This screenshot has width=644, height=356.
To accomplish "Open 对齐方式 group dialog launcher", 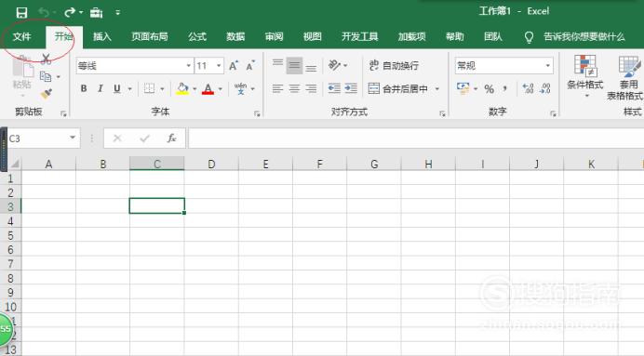I will click(442, 113).
